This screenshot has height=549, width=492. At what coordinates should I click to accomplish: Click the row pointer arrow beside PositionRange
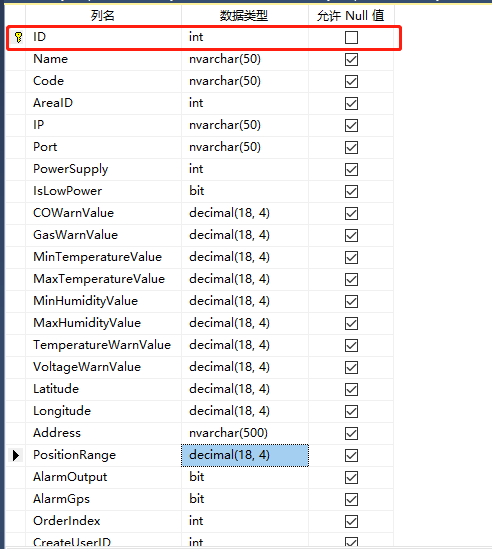[x=16, y=455]
